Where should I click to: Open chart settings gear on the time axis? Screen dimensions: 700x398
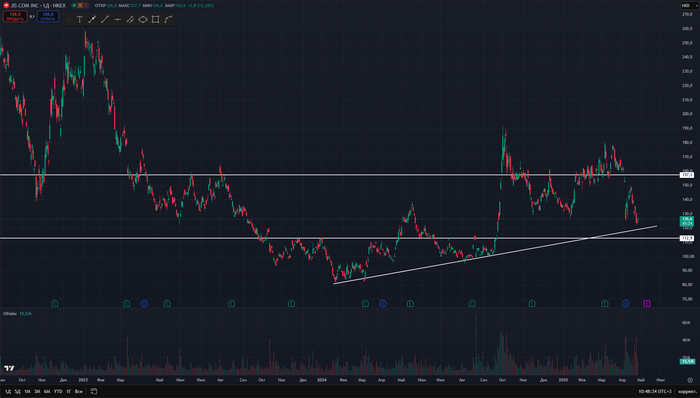coord(690,380)
